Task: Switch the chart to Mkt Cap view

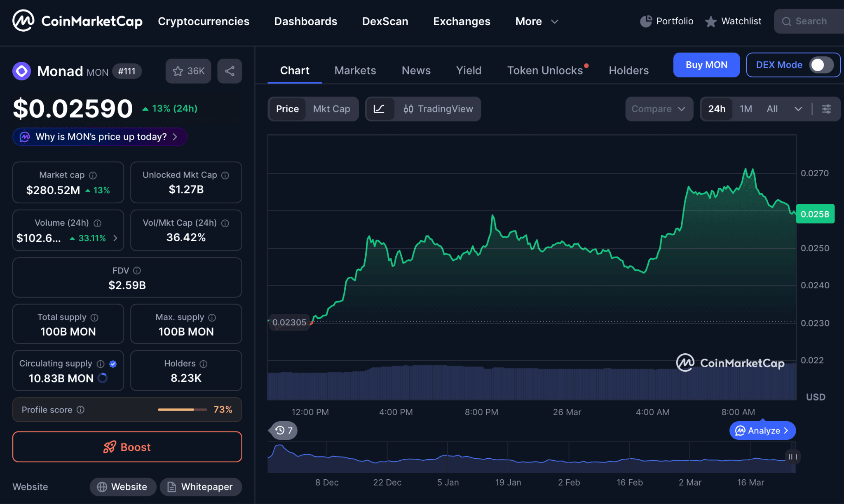Action: coord(332,109)
